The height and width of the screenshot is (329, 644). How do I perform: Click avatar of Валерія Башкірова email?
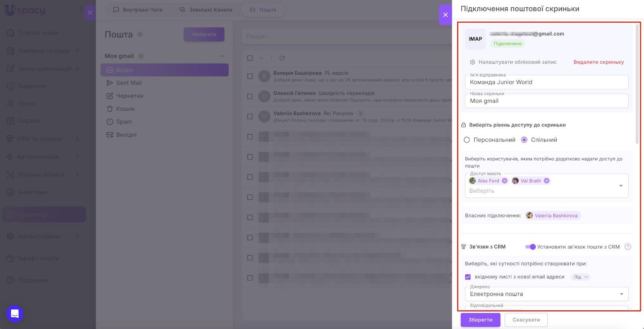(x=264, y=76)
